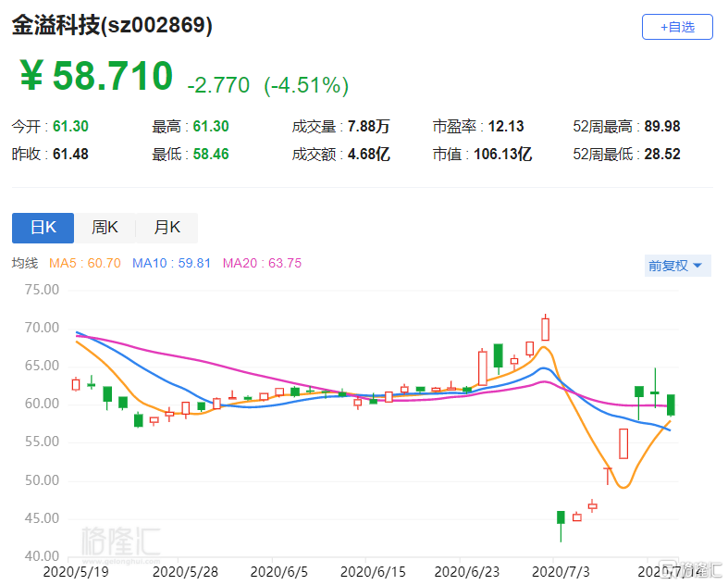Select 昨收 value 61.48

[x=70, y=155]
